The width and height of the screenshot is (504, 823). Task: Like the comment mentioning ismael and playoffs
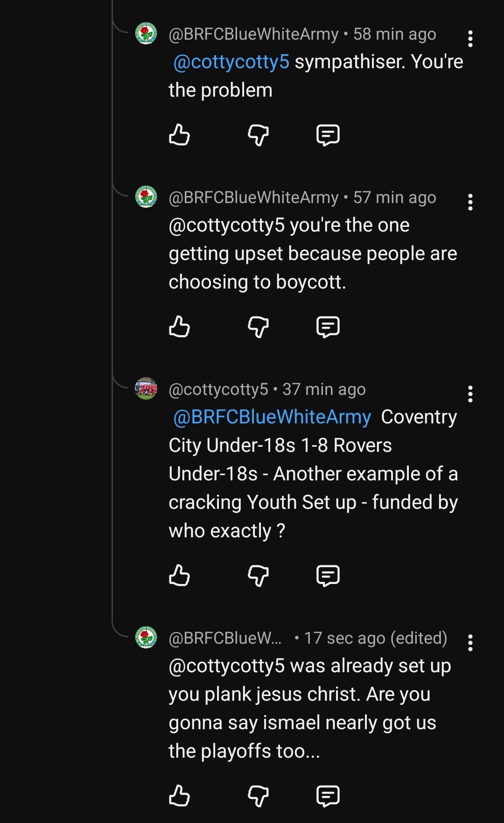click(x=179, y=795)
